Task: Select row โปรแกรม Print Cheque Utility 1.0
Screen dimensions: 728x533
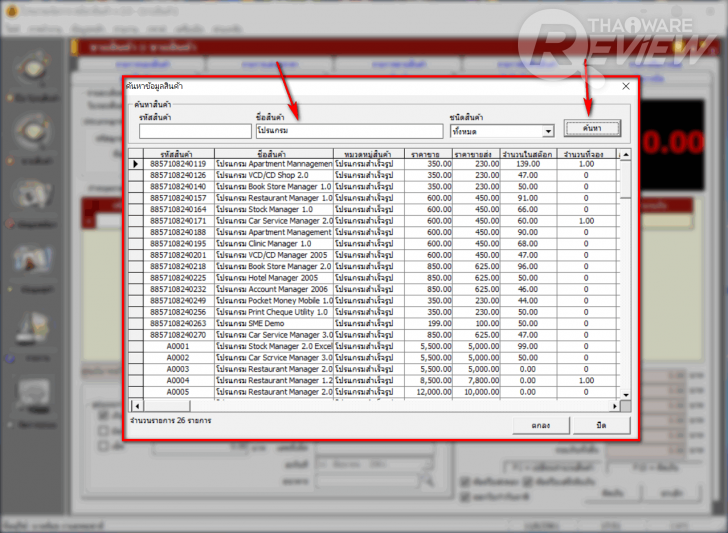Action: tap(374, 312)
